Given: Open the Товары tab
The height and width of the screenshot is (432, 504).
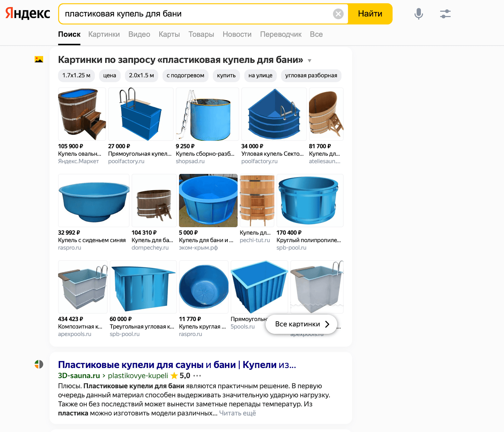Looking at the screenshot, I should pyautogui.click(x=201, y=34).
